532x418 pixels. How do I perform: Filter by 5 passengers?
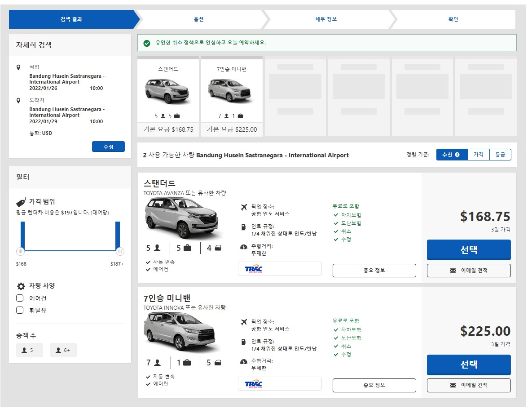pos(29,350)
